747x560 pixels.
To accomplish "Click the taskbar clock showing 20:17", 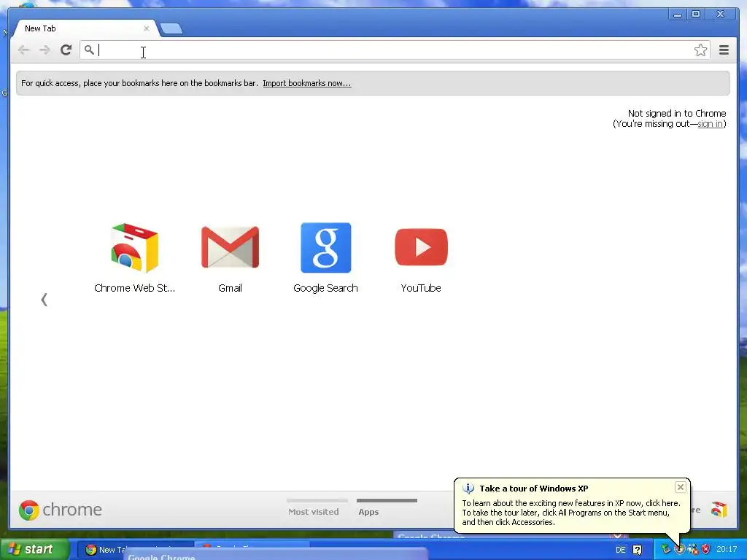I will click(727, 550).
